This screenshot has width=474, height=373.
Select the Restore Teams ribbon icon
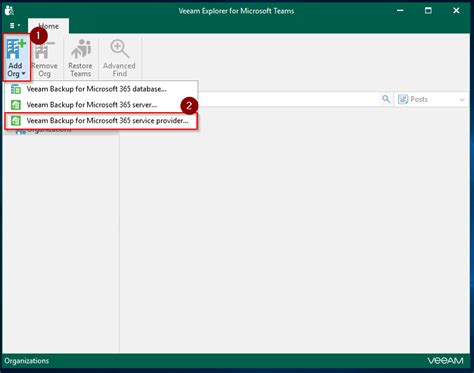point(81,58)
